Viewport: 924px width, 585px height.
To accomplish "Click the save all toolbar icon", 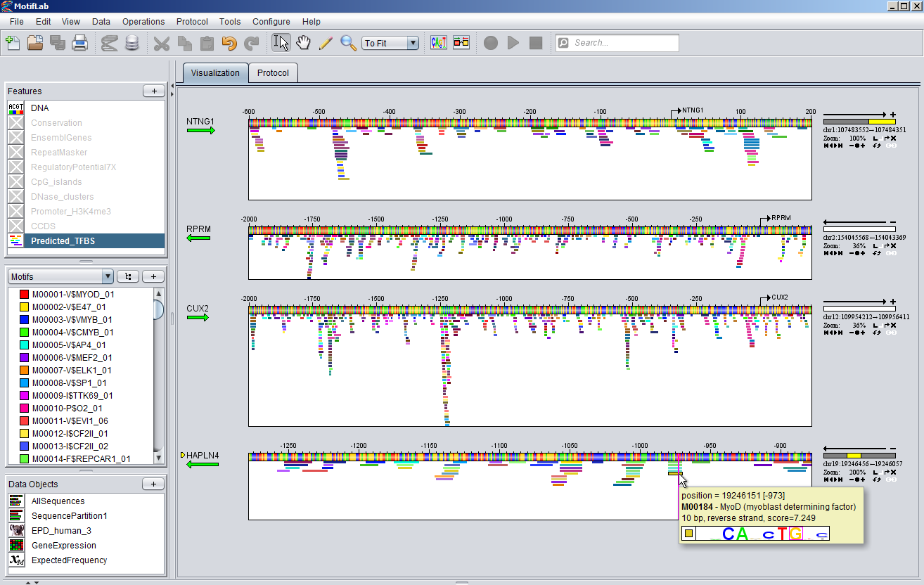I will (58, 43).
